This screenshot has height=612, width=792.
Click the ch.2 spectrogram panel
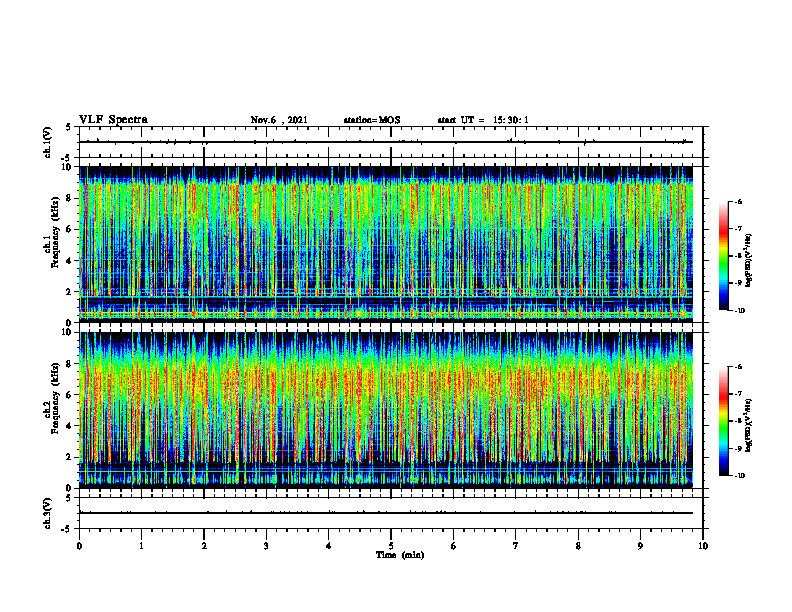tap(386, 410)
